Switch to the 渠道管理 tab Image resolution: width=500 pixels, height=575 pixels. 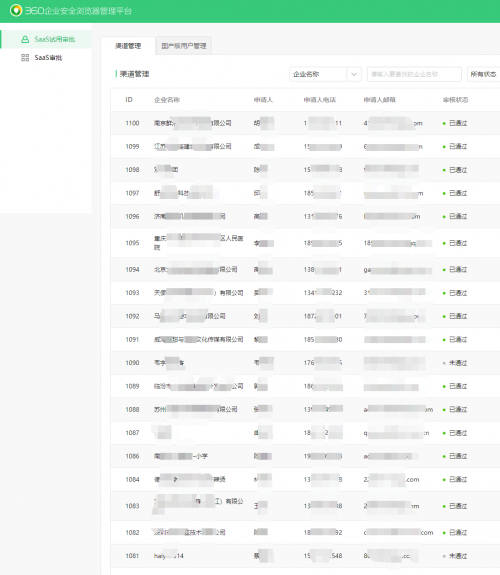tap(128, 46)
